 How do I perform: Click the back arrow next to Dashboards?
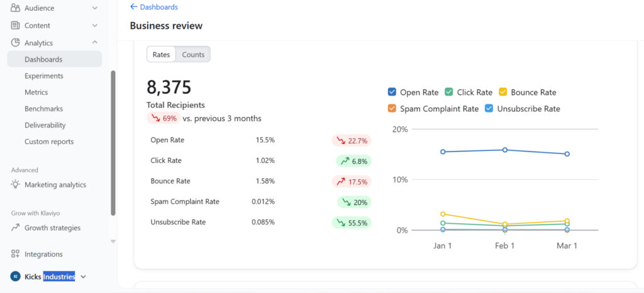tap(133, 7)
